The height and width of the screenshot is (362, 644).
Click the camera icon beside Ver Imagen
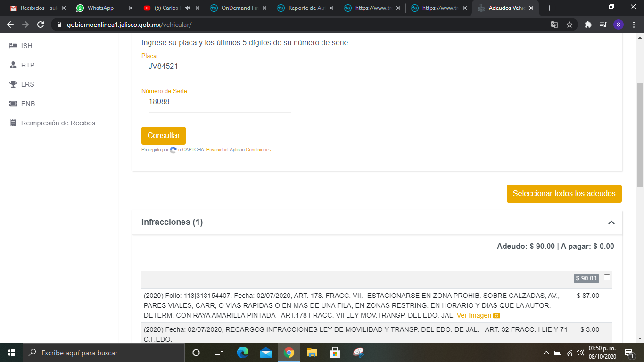point(496,315)
